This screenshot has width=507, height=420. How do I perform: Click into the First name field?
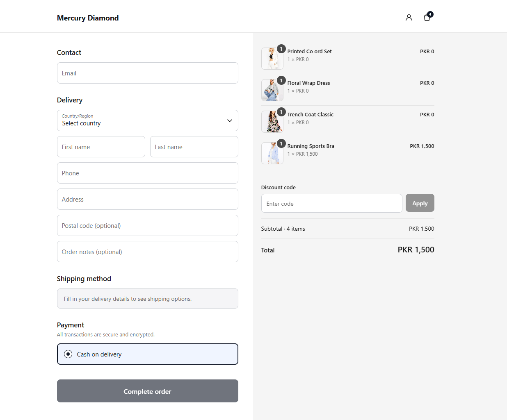(101, 147)
